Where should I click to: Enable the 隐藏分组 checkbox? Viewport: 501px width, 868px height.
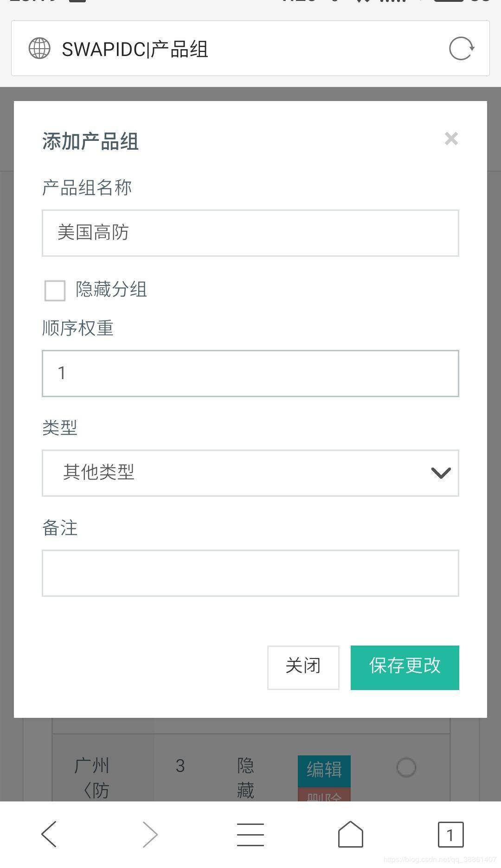[55, 291]
